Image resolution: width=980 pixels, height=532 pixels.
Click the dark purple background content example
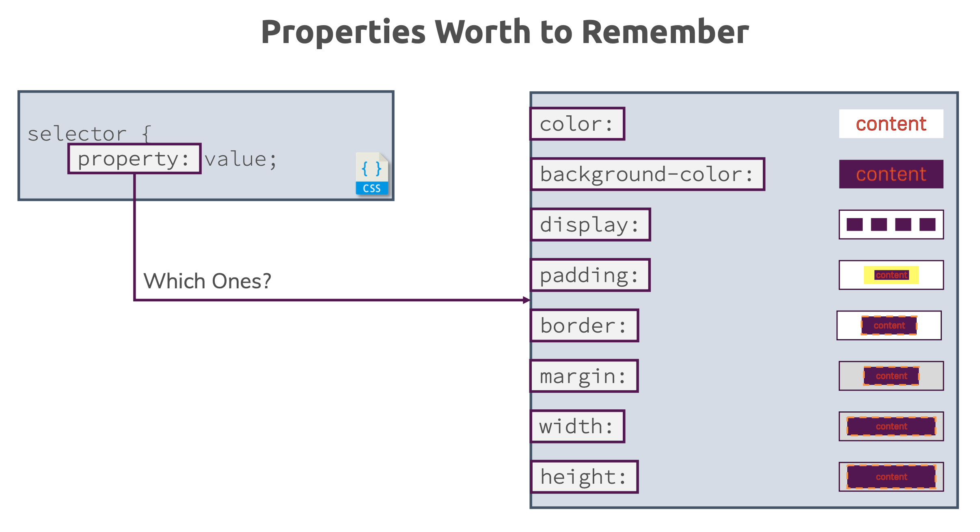(x=891, y=174)
